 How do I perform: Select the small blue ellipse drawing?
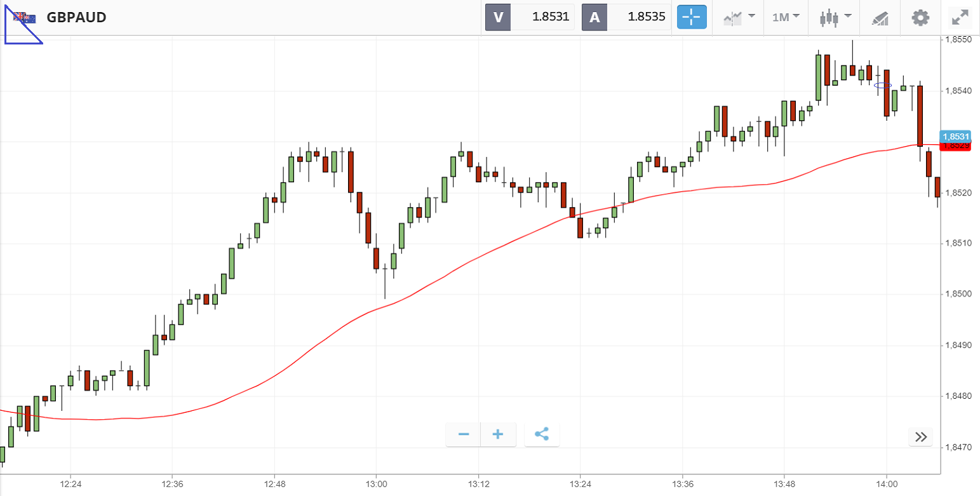point(883,85)
